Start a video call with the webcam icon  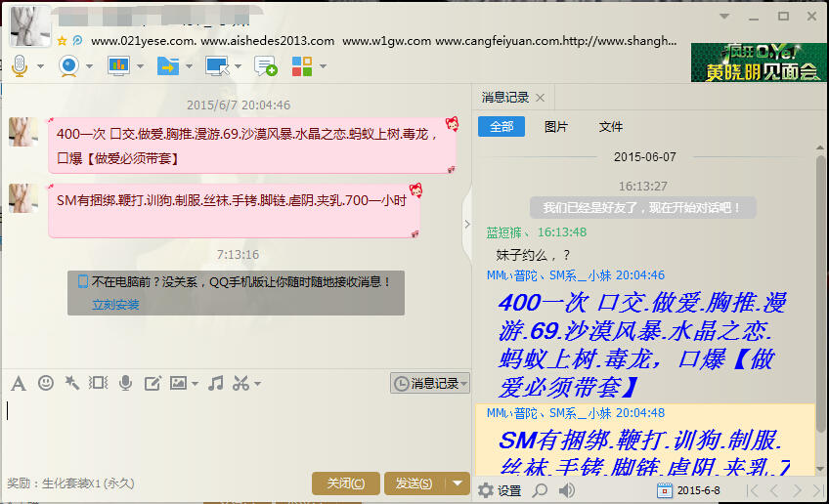coord(69,65)
